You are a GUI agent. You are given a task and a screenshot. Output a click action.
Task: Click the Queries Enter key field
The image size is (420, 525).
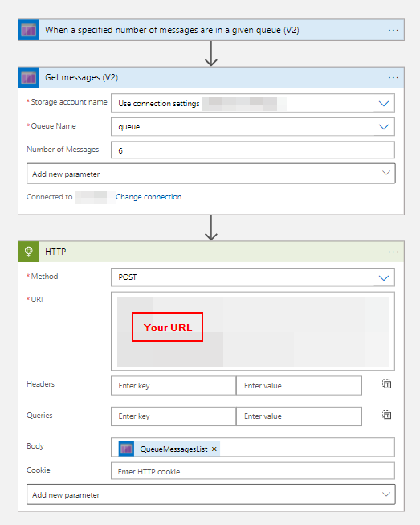173,416
